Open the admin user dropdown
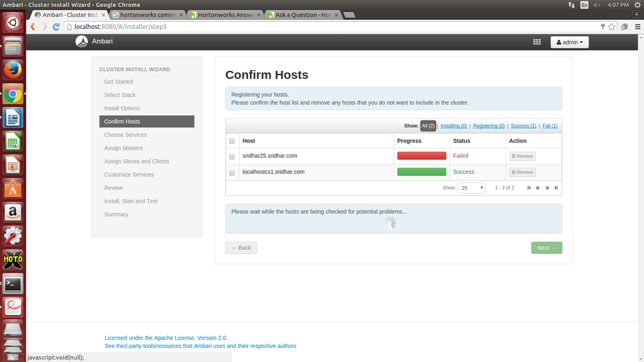Image resolution: width=644 pixels, height=362 pixels. tap(569, 43)
